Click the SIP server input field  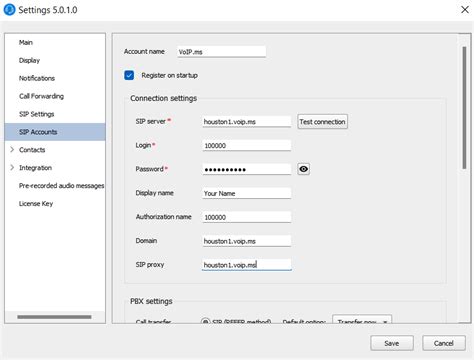coord(247,122)
